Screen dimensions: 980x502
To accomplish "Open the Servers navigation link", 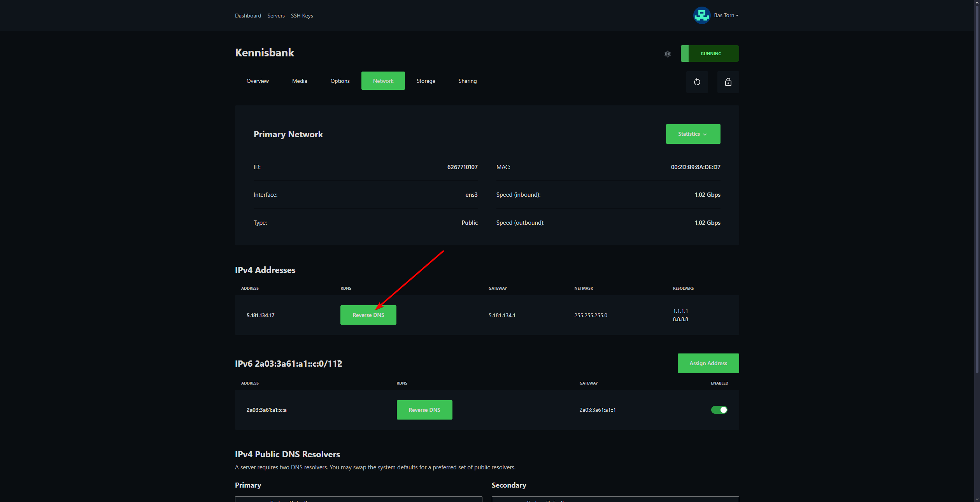I will click(x=276, y=16).
